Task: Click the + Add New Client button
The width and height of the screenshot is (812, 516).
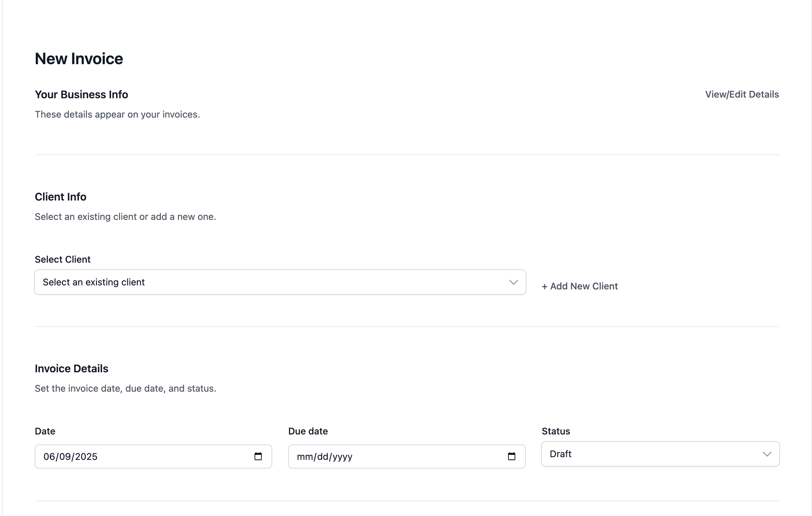Action: pos(580,286)
